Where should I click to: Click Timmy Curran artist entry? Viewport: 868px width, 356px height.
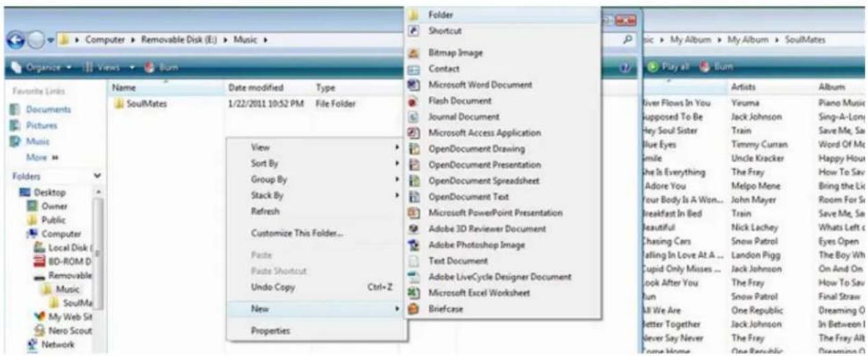[x=759, y=144]
